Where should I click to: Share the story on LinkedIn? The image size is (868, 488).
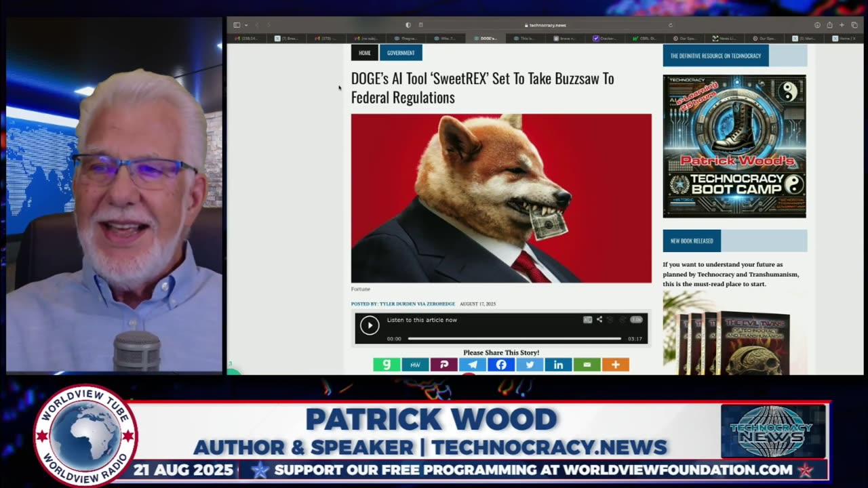click(x=558, y=365)
